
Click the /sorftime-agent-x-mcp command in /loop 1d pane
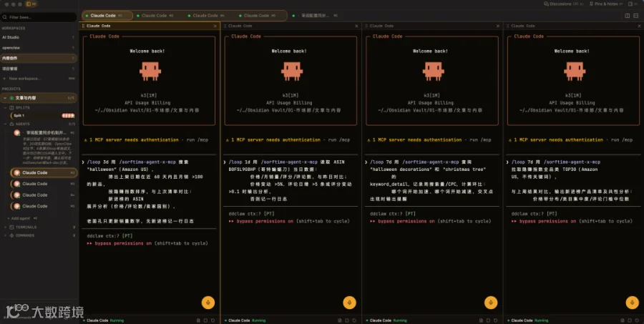[290, 162]
